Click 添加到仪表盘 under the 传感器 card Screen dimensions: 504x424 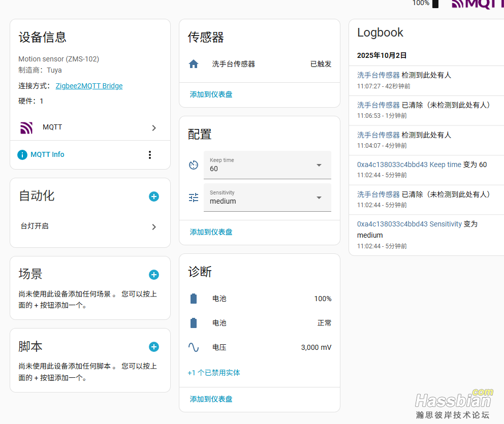211,94
